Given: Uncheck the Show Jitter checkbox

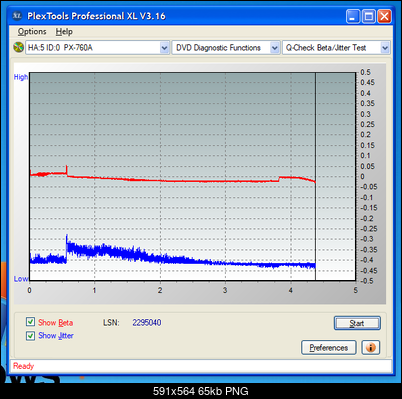Looking at the screenshot, I should 30,335.
